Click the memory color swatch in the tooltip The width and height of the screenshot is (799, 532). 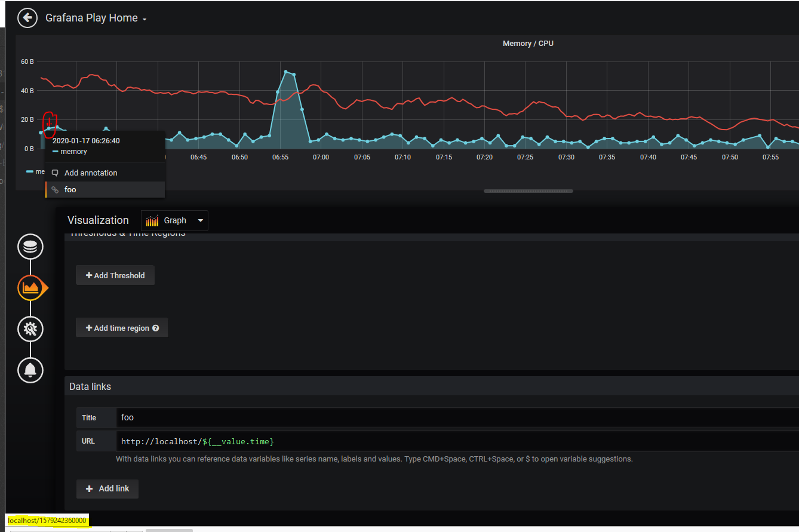point(54,151)
